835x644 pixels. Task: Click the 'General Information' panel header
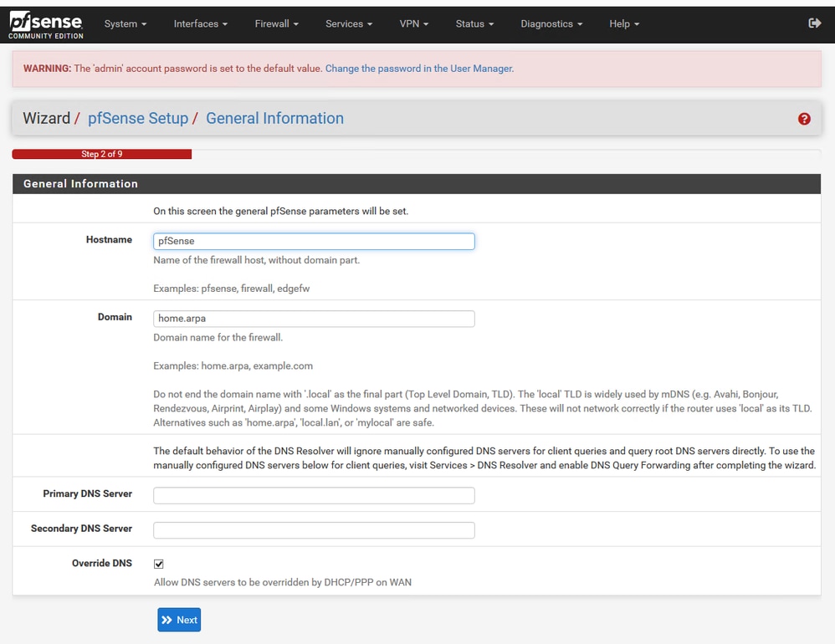[x=417, y=184]
